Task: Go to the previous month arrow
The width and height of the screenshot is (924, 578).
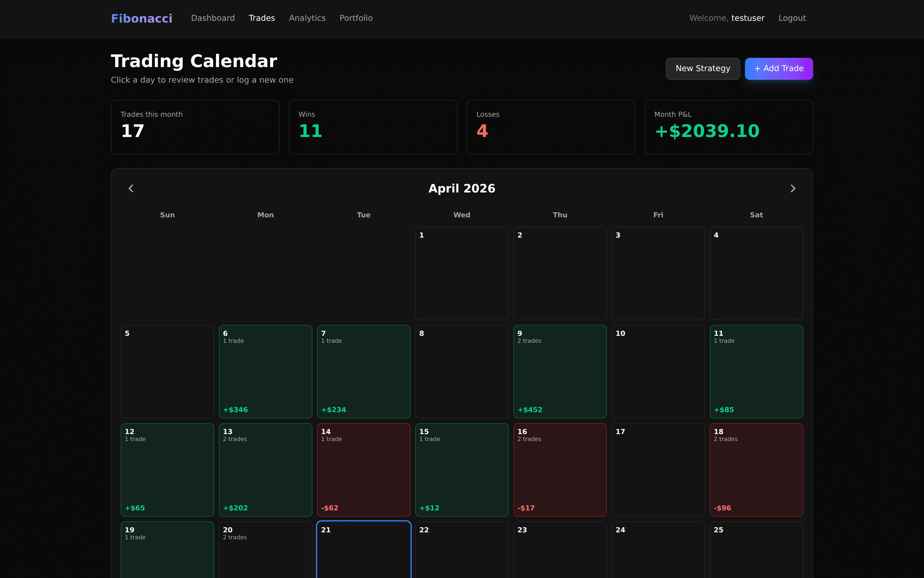Action: pyautogui.click(x=131, y=188)
